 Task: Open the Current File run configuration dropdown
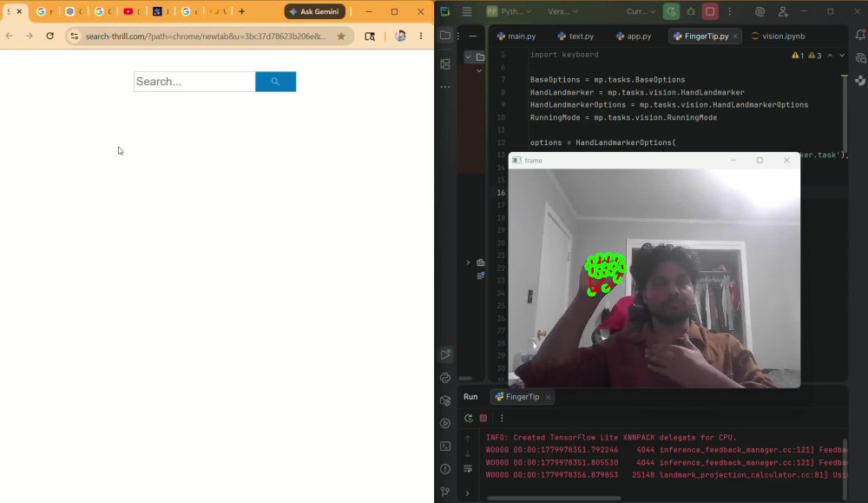(x=641, y=11)
